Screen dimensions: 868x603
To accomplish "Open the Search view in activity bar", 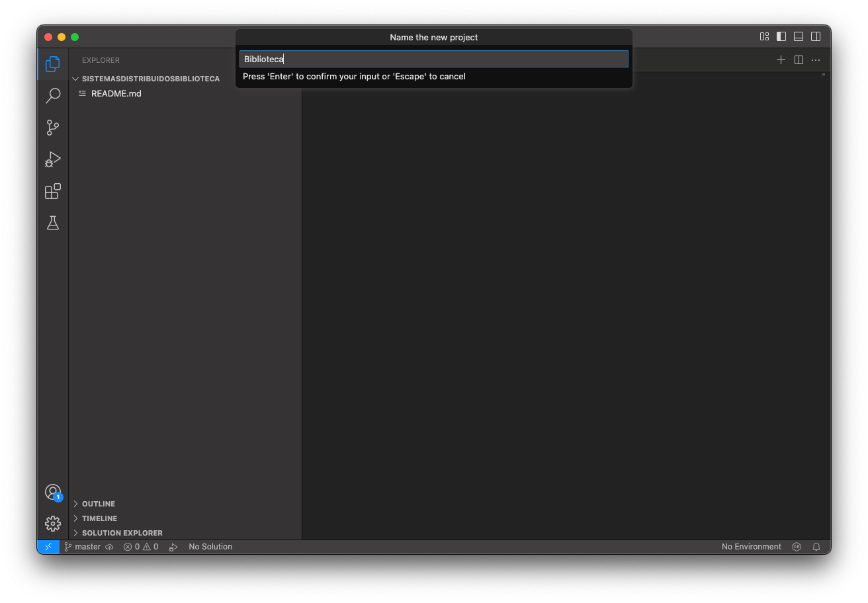I will pyautogui.click(x=53, y=96).
